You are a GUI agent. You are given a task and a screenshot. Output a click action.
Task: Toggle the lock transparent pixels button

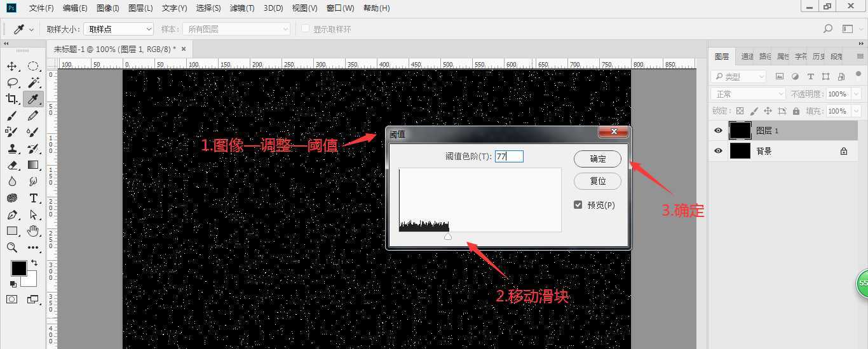[740, 111]
